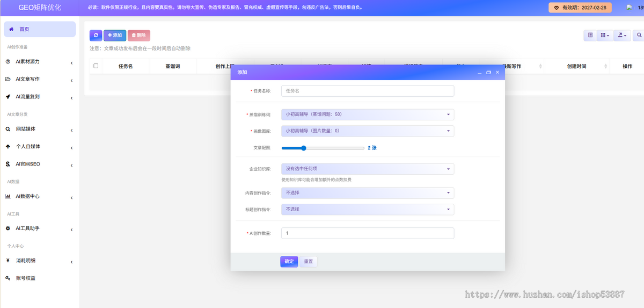The height and width of the screenshot is (308, 644).
Task: Select 账号权益 menu label
Action: pos(25,278)
